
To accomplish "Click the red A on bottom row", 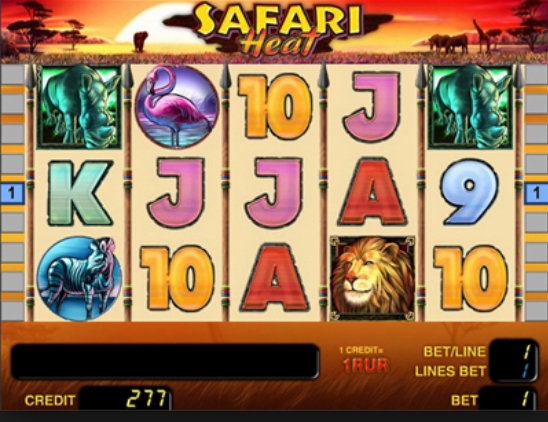I will click(x=275, y=278).
